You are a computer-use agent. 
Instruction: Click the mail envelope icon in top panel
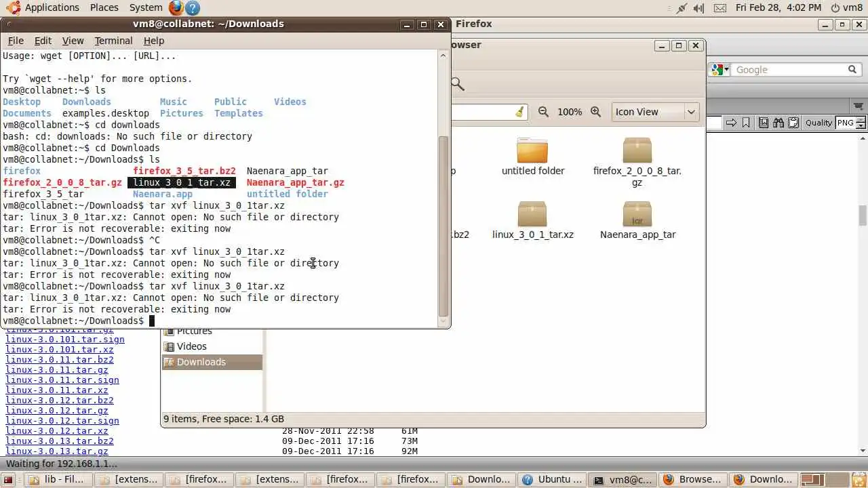(x=719, y=7)
